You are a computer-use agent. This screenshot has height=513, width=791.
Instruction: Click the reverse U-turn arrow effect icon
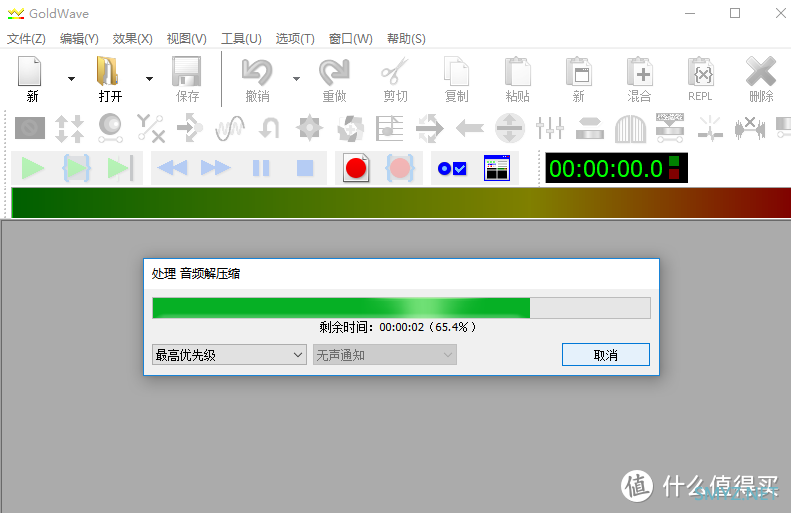coord(269,128)
